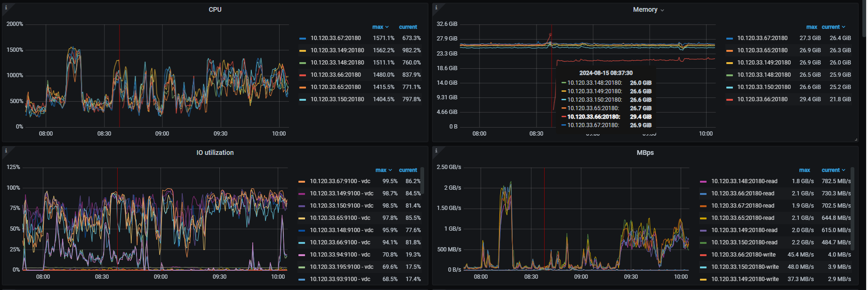
Task: Select MBps legend entry 10.120.33.67:20180-read
Action: (x=743, y=206)
